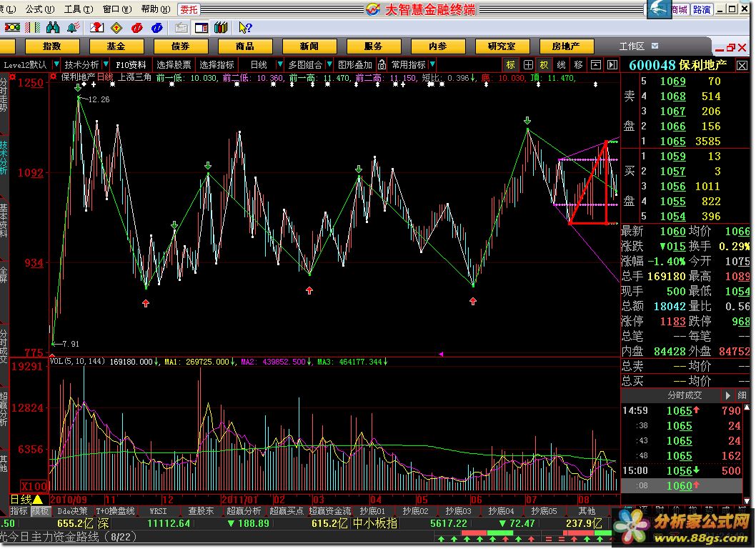
Task: Click the 委托 order button
Action: coord(189,9)
